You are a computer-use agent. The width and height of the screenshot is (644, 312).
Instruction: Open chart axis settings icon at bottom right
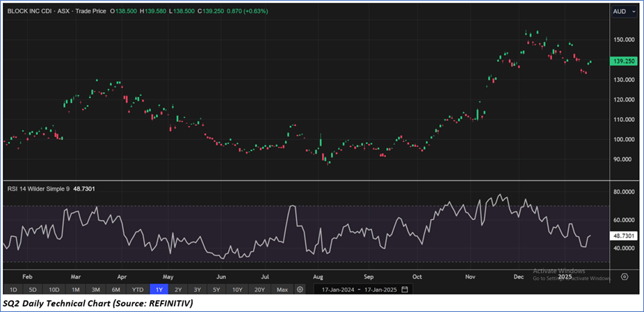[x=625, y=276]
